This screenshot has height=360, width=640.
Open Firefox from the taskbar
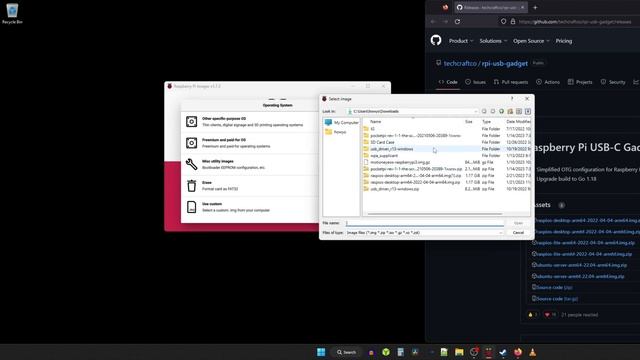pyautogui.click(x=518, y=352)
